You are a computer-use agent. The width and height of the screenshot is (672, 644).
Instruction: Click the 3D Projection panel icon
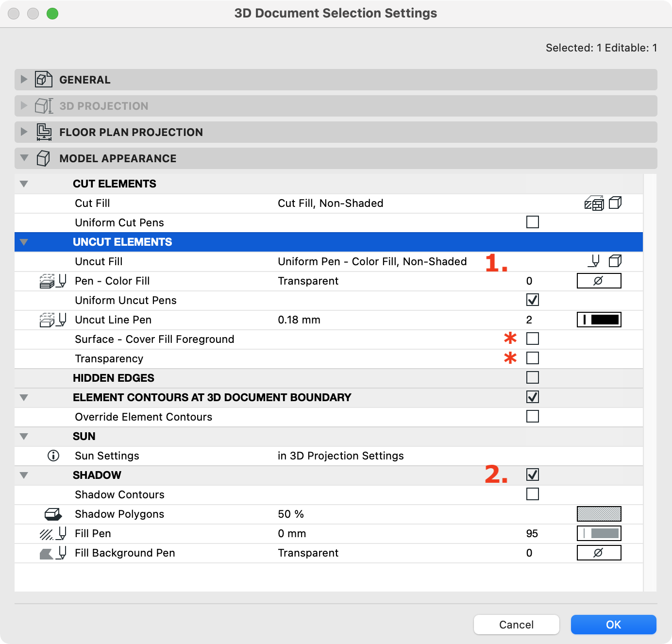[44, 106]
